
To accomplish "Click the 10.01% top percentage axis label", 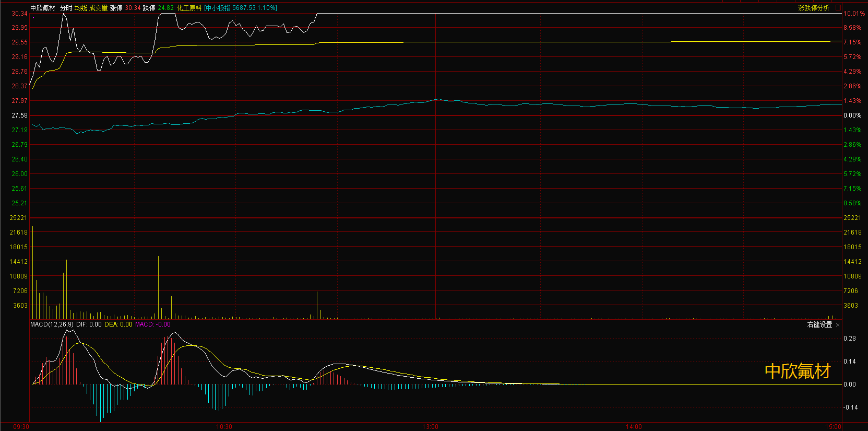I will pyautogui.click(x=854, y=14).
